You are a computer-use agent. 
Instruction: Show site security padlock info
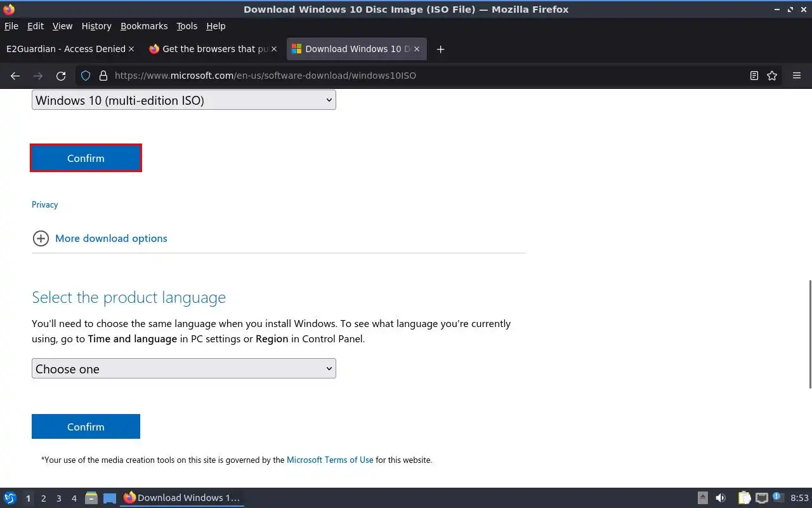(x=103, y=76)
